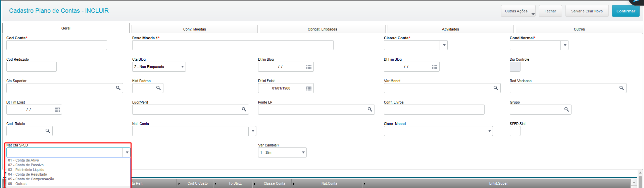Click arrow before Tp.Utiliz. column
The height and width of the screenshot is (188, 644).
click(215, 184)
